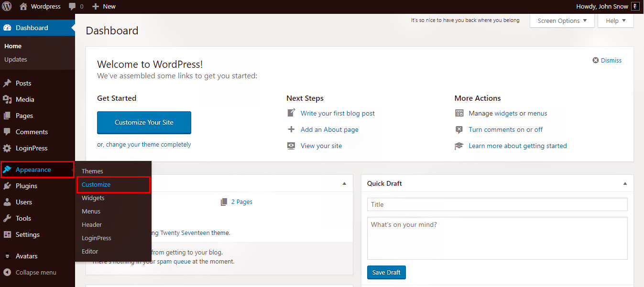The image size is (644, 287).
Task: Open Turn comments on or off link
Action: point(506,129)
